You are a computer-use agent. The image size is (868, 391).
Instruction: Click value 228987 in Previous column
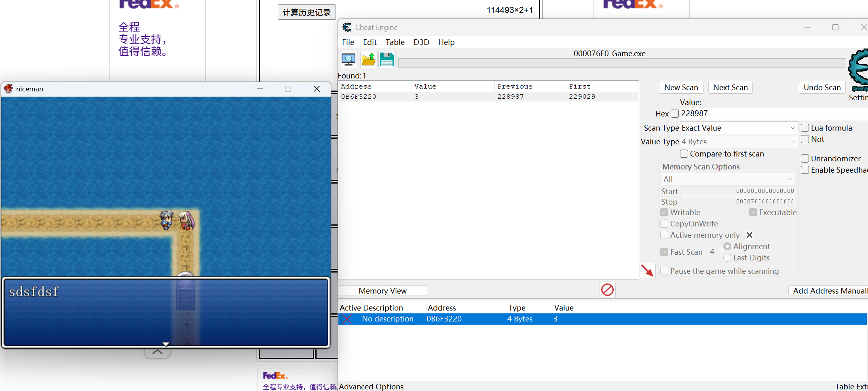click(511, 97)
